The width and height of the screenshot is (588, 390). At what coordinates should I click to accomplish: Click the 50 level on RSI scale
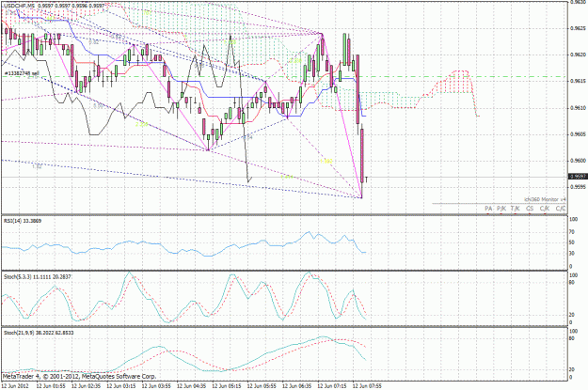pos(572,242)
